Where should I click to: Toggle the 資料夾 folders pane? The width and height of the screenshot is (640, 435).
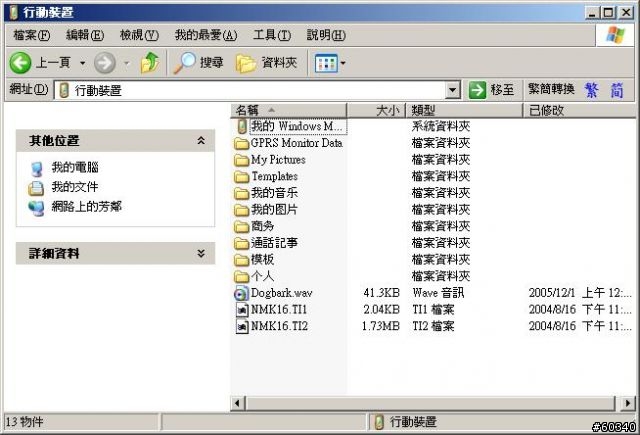coord(266,63)
